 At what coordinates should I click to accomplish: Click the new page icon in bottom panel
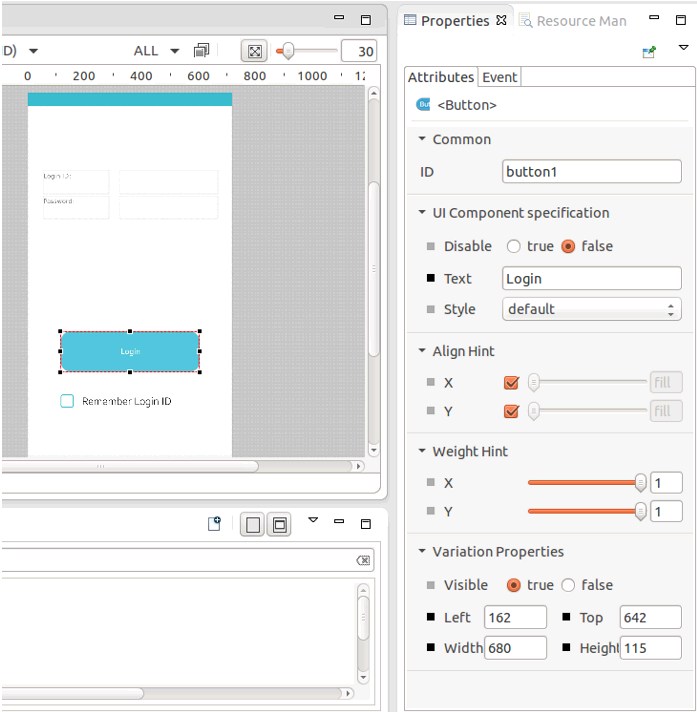pos(214,524)
